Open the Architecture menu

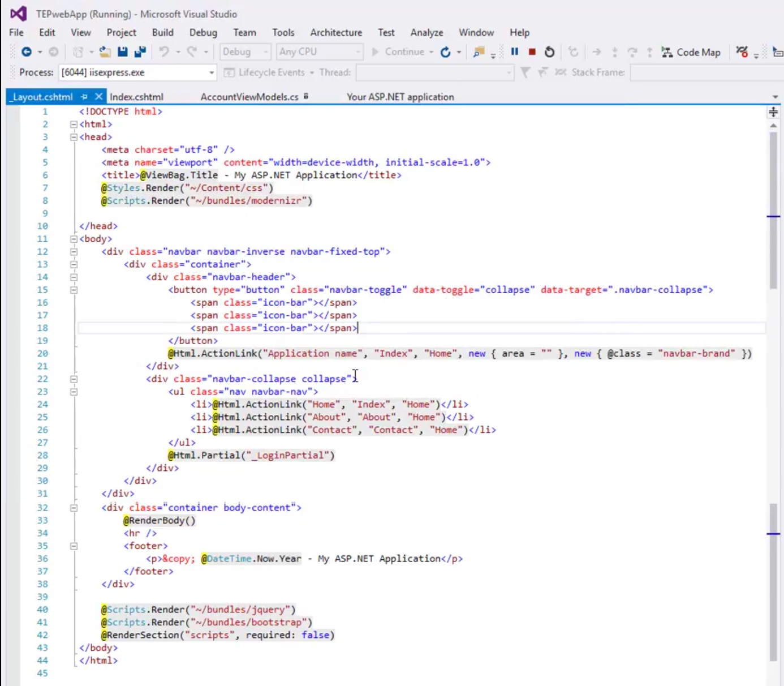[336, 32]
